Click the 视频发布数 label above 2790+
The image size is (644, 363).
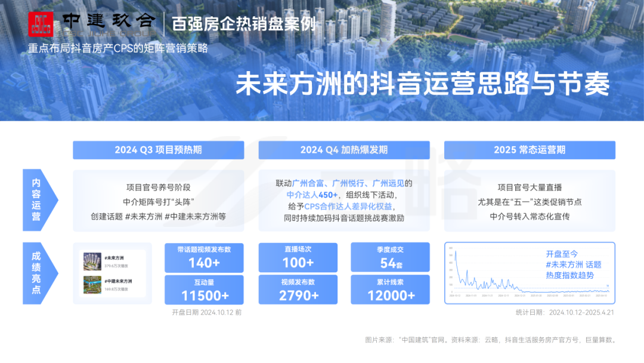298,282
